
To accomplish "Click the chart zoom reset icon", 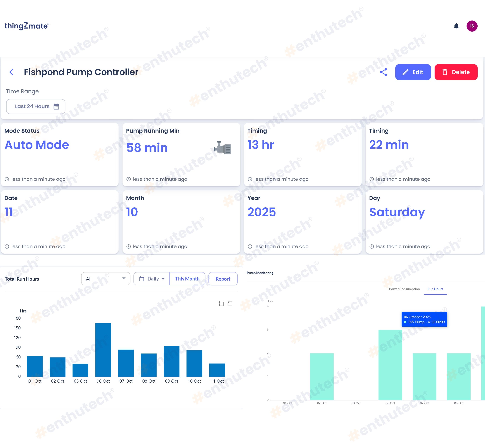I will click(230, 303).
